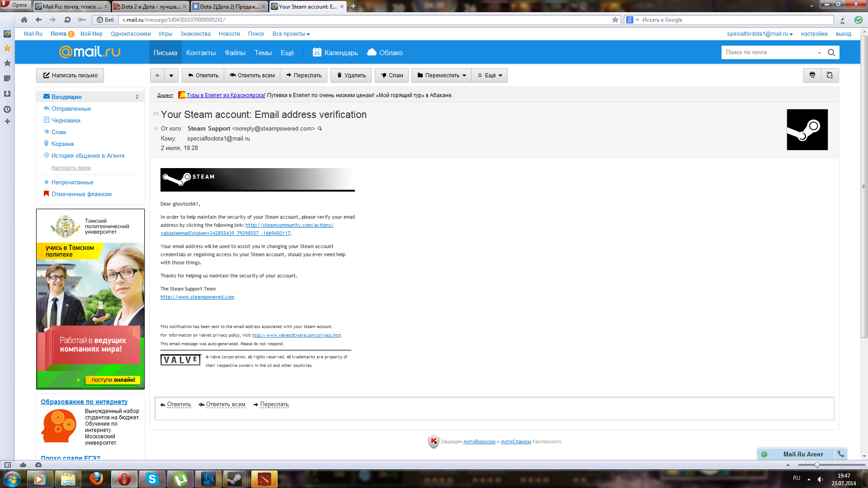Screen dimensions: 868x488
Task: Click the password wand key icon
Action: click(x=82, y=20)
